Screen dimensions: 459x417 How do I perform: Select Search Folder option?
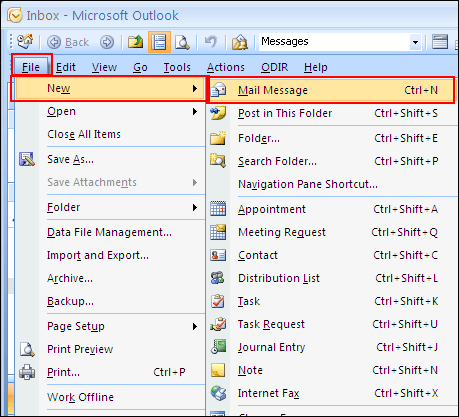tap(332, 161)
